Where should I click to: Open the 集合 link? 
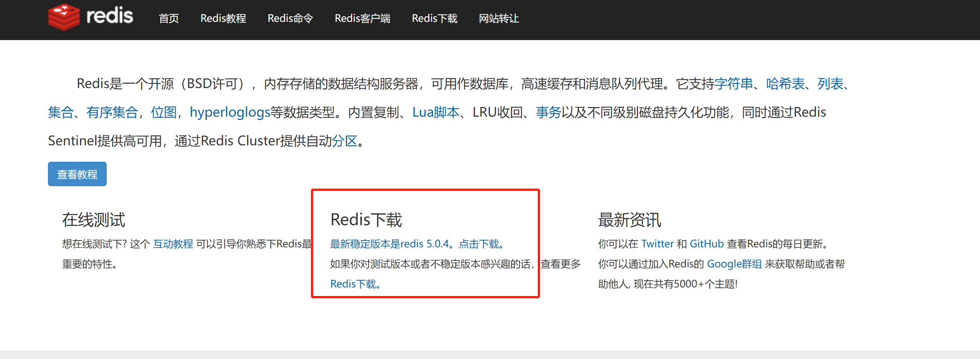pyautogui.click(x=61, y=112)
